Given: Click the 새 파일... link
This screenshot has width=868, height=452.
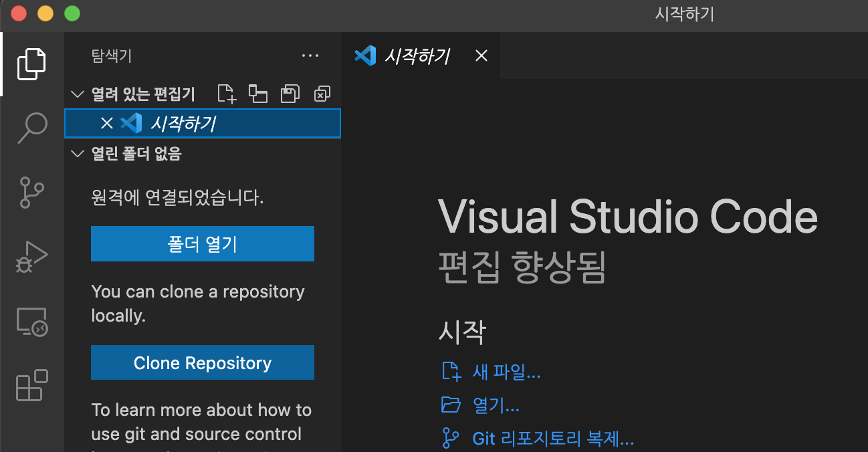Looking at the screenshot, I should pyautogui.click(x=506, y=372).
